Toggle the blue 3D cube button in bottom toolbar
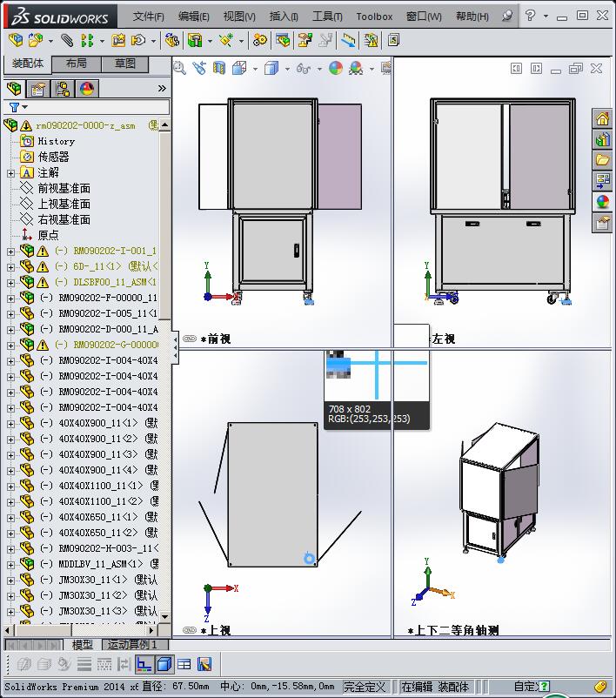The width and height of the screenshot is (616, 698). pos(164,665)
